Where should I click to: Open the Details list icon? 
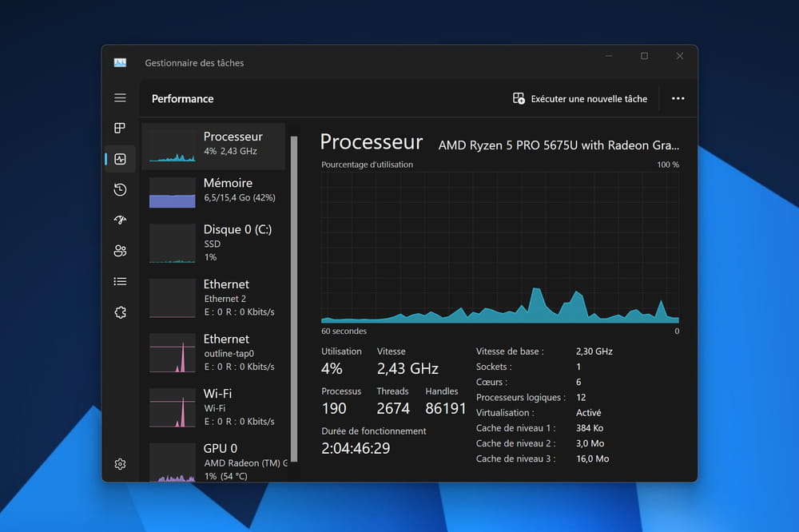pyautogui.click(x=120, y=281)
